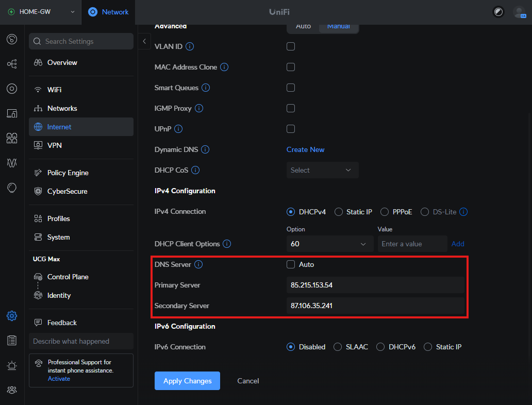
Task: Open the insights lightbulb icon in left rail
Action: tap(12, 188)
